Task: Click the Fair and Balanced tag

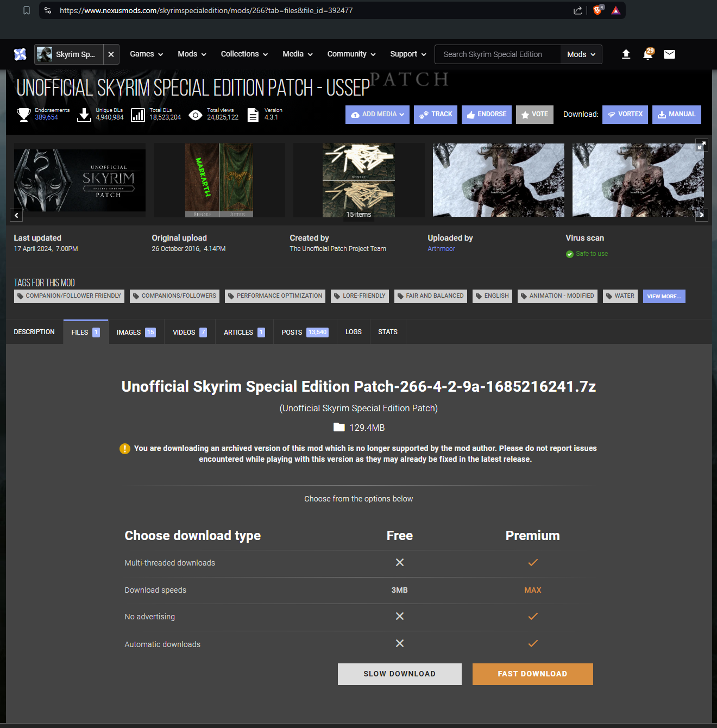Action: tap(431, 296)
